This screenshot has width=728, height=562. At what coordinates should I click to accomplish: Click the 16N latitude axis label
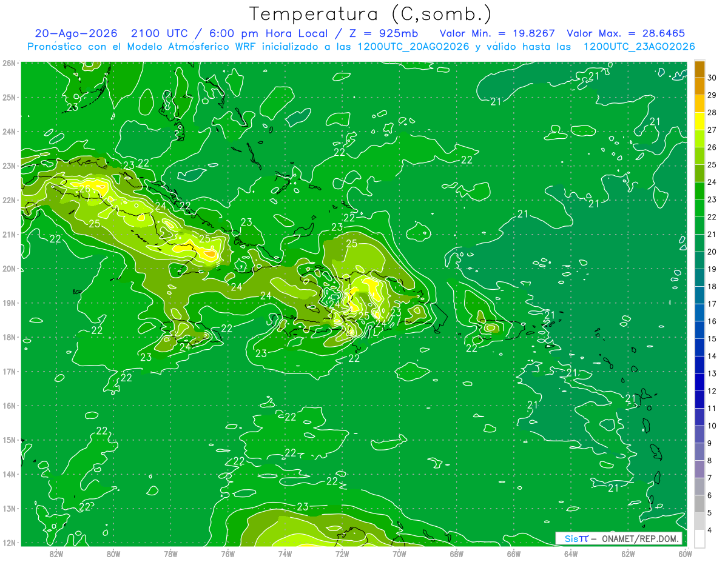point(8,406)
